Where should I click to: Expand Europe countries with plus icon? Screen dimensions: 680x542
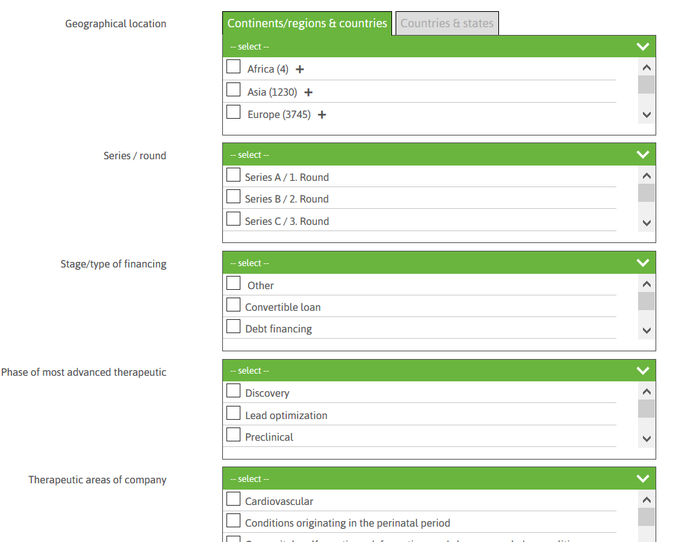pyautogui.click(x=322, y=115)
